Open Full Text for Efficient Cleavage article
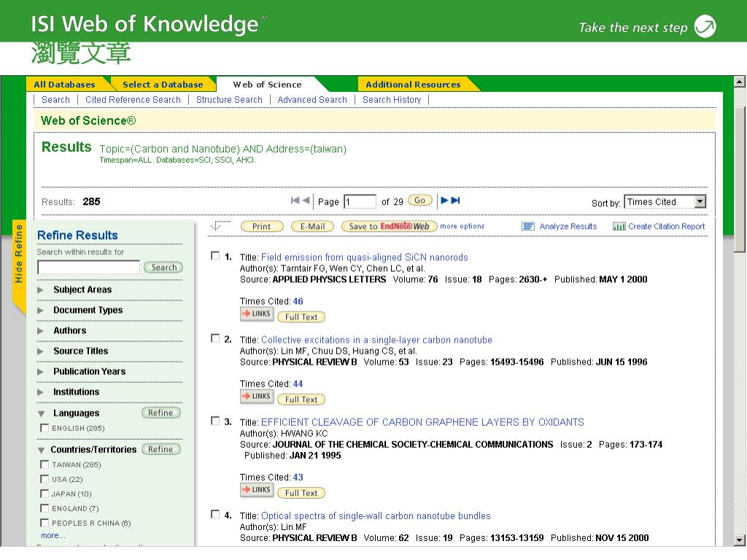Image resolution: width=747 pixels, height=560 pixels. click(x=301, y=493)
